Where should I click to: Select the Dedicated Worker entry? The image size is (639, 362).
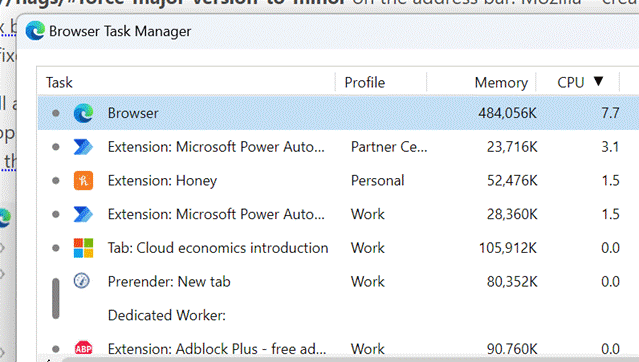click(167, 315)
